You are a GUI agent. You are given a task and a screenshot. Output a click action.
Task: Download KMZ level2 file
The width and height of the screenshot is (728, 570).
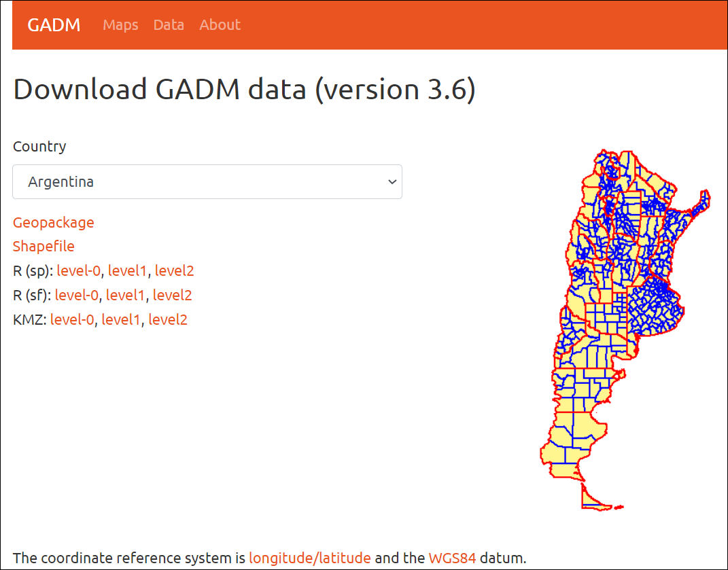[168, 319]
